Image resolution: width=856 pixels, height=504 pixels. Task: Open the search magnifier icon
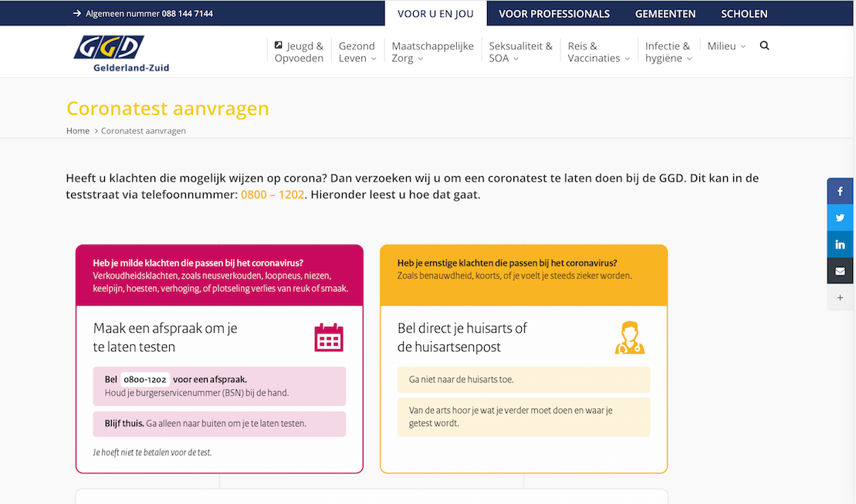(764, 46)
